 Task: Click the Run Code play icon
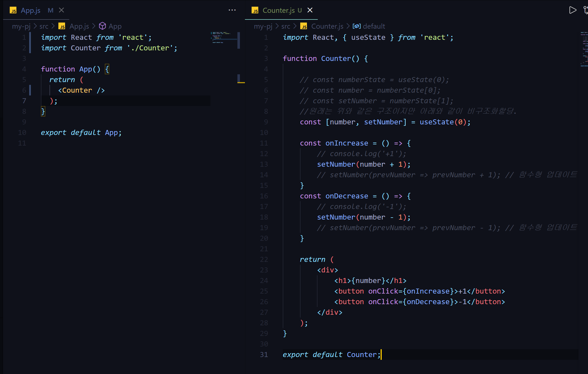coord(573,10)
